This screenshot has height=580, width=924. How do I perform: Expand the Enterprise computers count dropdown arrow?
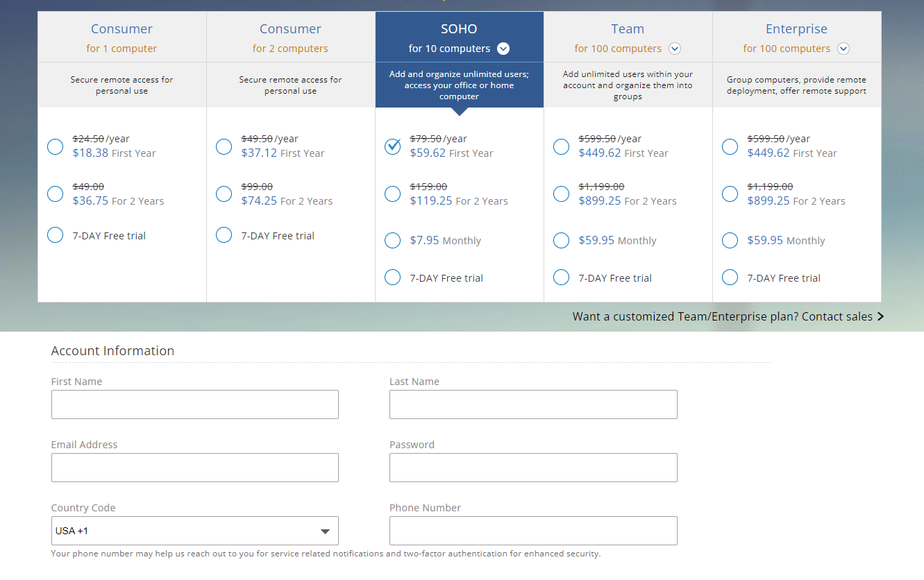pyautogui.click(x=843, y=49)
